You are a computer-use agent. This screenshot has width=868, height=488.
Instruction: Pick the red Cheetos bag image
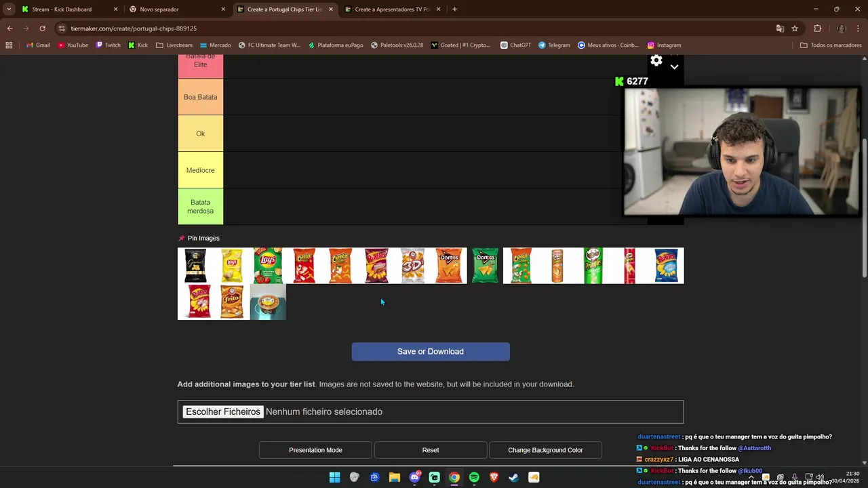(304, 266)
